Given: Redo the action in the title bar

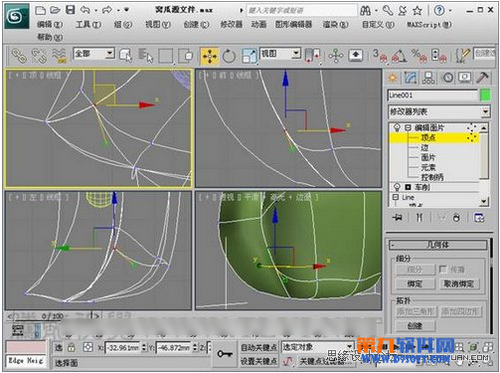Looking at the screenshot, I should click(107, 10).
